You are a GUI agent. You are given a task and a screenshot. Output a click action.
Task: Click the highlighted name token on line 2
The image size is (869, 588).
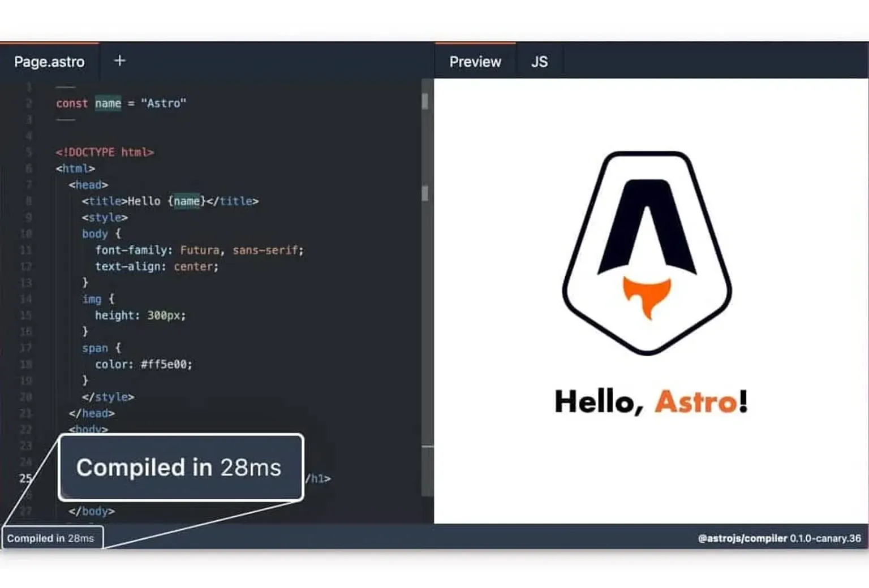pos(107,103)
